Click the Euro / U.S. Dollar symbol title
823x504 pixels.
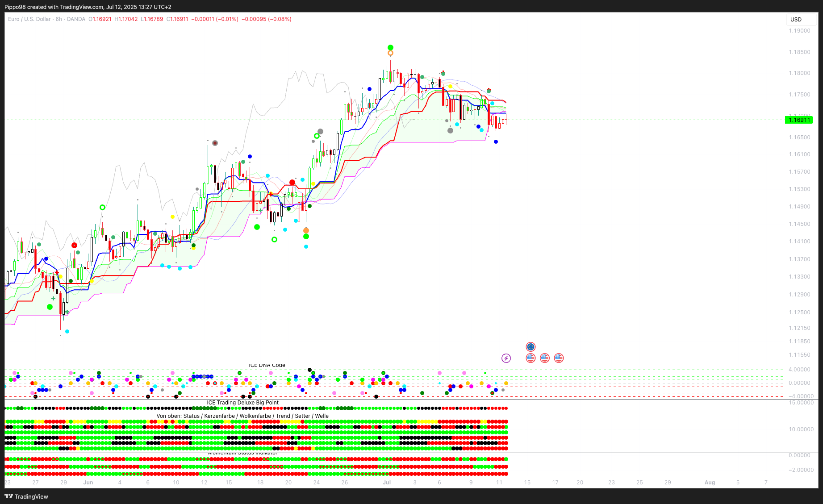click(29, 19)
